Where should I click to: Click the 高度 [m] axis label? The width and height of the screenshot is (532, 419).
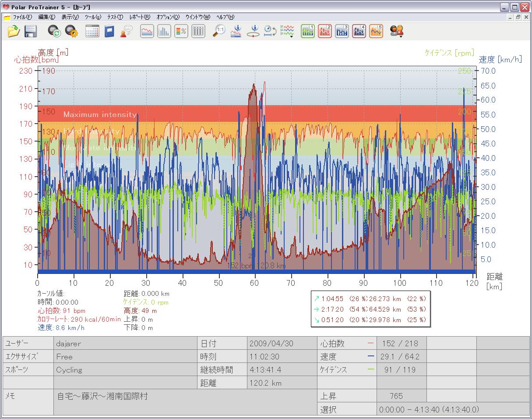point(53,52)
